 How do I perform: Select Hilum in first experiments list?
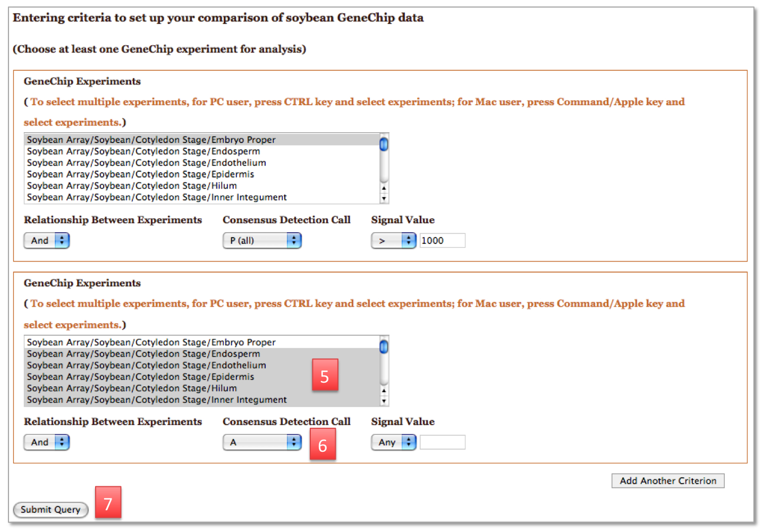click(x=202, y=186)
